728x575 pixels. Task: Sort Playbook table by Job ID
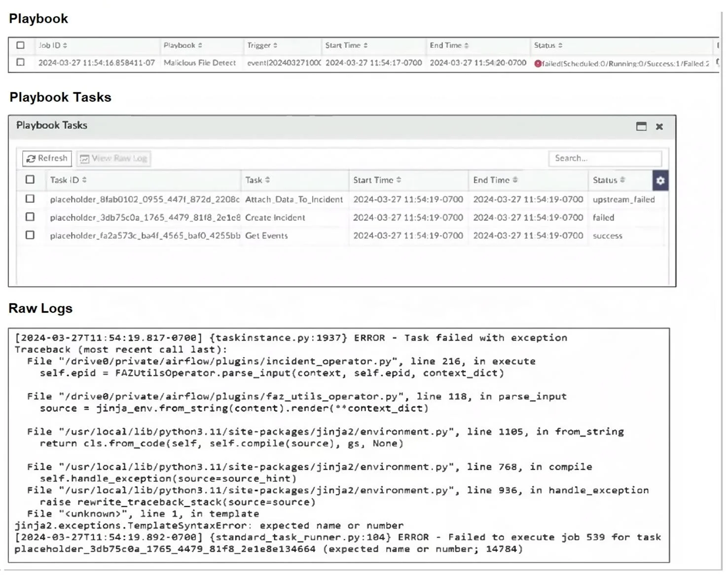(x=53, y=45)
